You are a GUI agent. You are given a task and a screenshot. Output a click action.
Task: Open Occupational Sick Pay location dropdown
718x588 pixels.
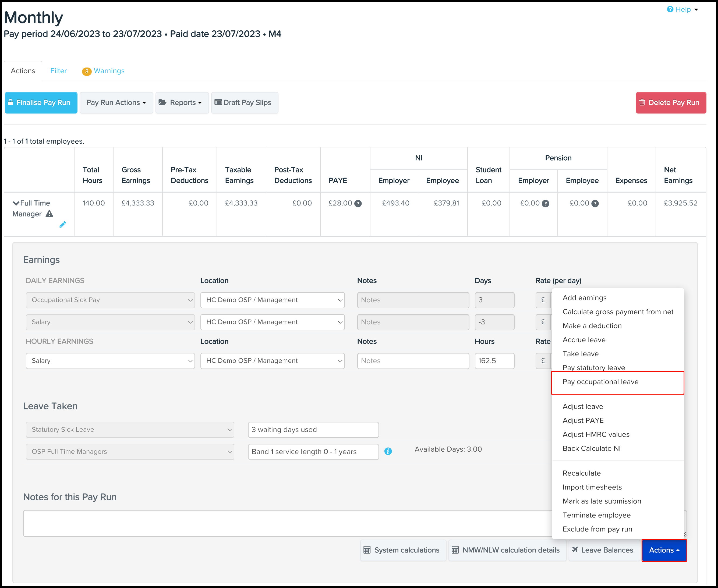(x=272, y=300)
